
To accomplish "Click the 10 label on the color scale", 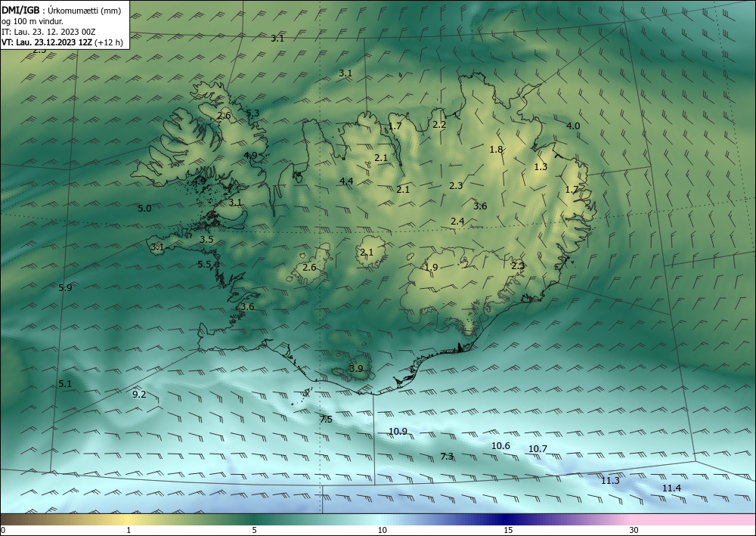I will point(382,530).
